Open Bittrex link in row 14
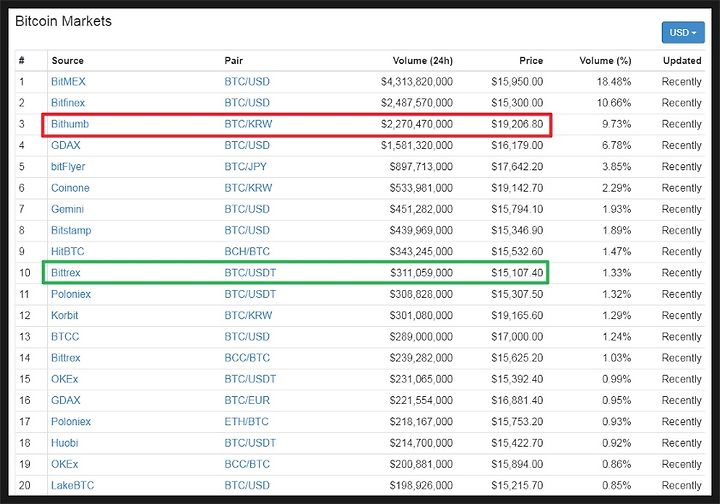This screenshot has height=504, width=720. (x=66, y=358)
